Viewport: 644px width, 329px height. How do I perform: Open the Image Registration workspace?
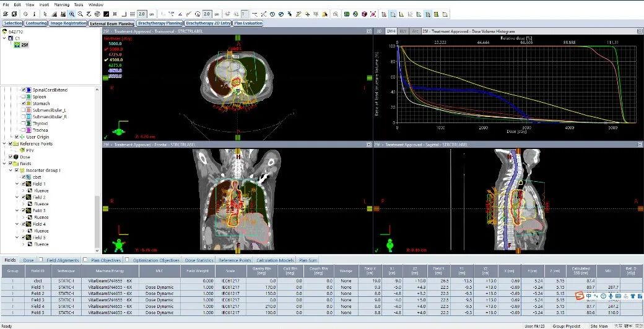tap(68, 23)
